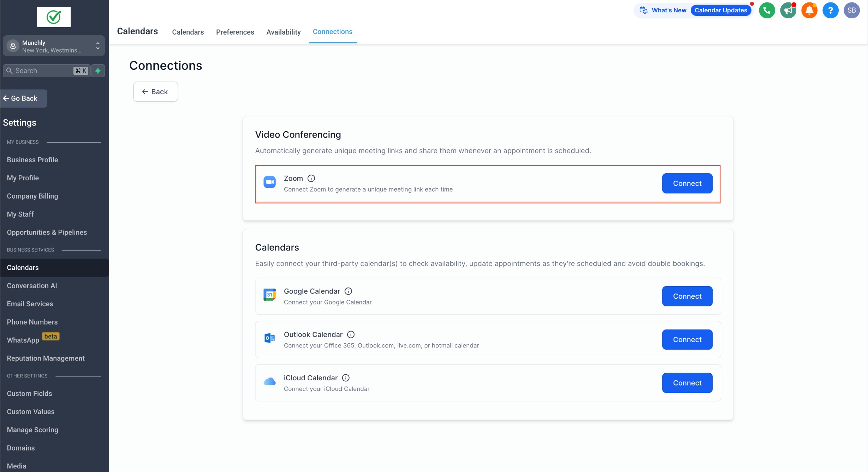Connect Outlook Calendar
The image size is (868, 472).
pos(687,340)
